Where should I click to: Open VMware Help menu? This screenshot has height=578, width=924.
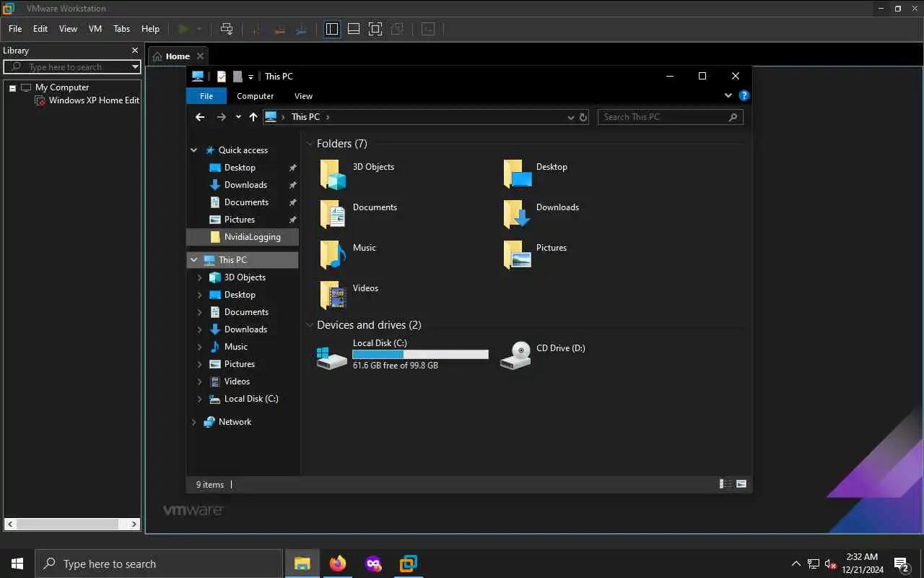pyautogui.click(x=150, y=29)
